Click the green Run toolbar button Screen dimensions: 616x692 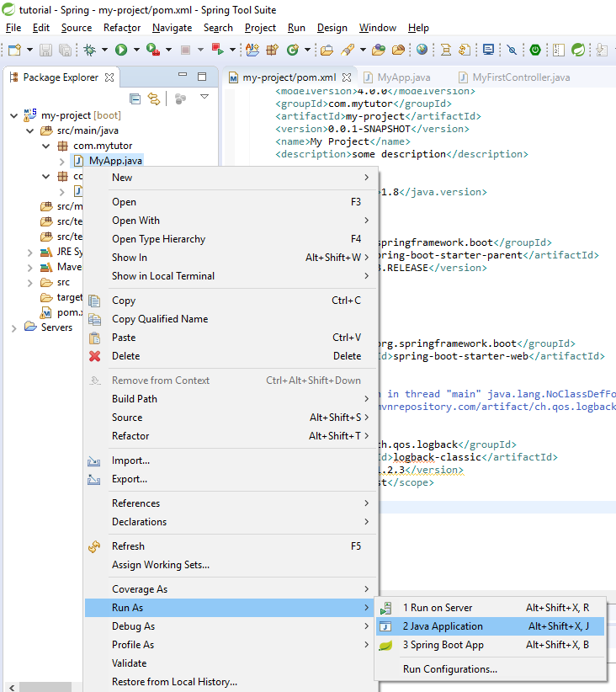pyautogui.click(x=121, y=50)
